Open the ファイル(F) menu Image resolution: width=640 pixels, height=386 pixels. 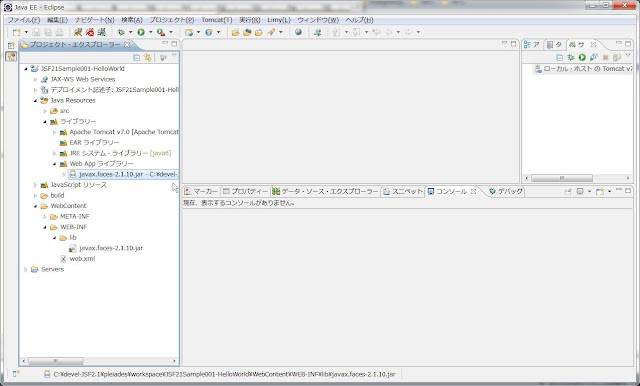(x=24, y=20)
